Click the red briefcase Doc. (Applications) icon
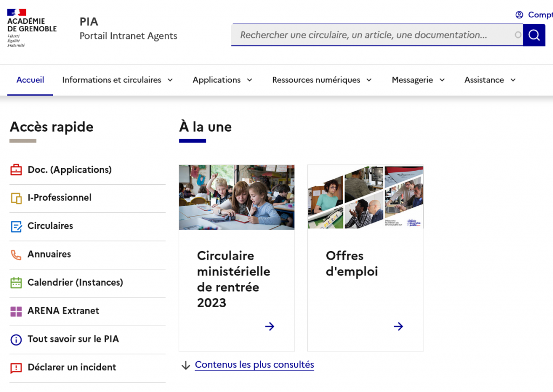This screenshot has height=392, width=553. click(16, 170)
